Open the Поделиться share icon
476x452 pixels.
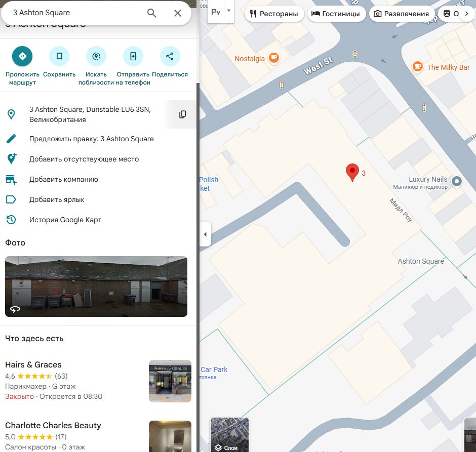click(x=170, y=56)
